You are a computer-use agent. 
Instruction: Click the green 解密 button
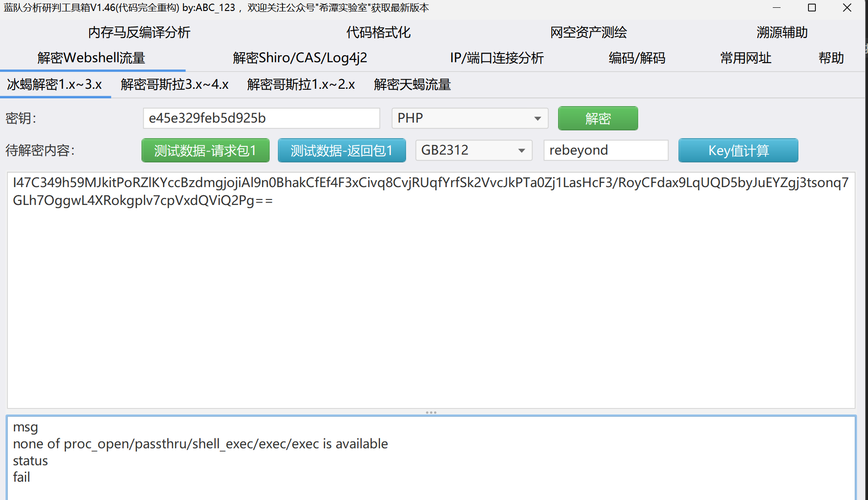click(598, 118)
